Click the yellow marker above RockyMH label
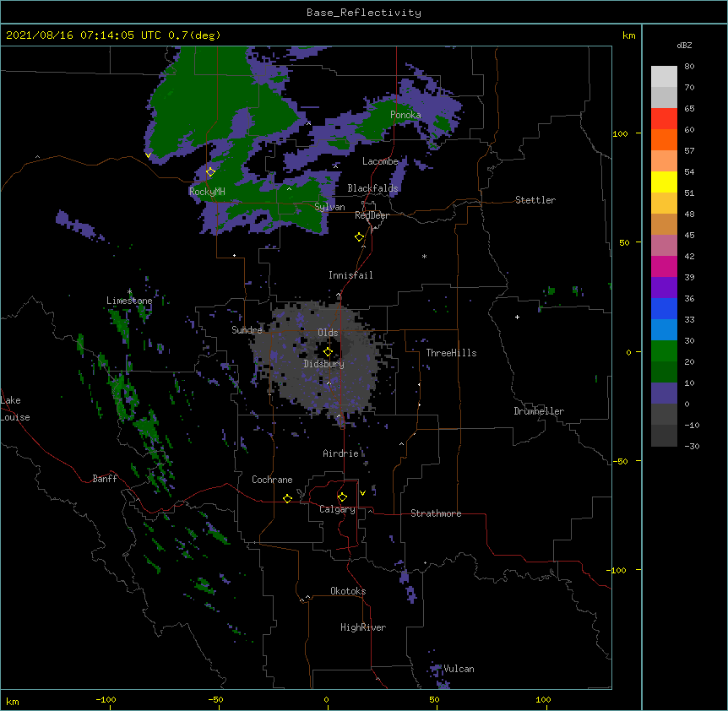Image resolution: width=728 pixels, height=711 pixels. [x=210, y=172]
